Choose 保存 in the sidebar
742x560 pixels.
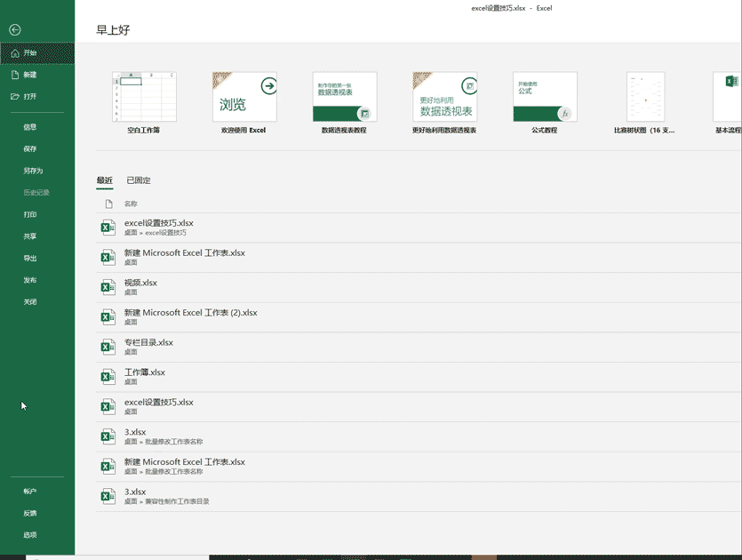[x=37, y=148]
